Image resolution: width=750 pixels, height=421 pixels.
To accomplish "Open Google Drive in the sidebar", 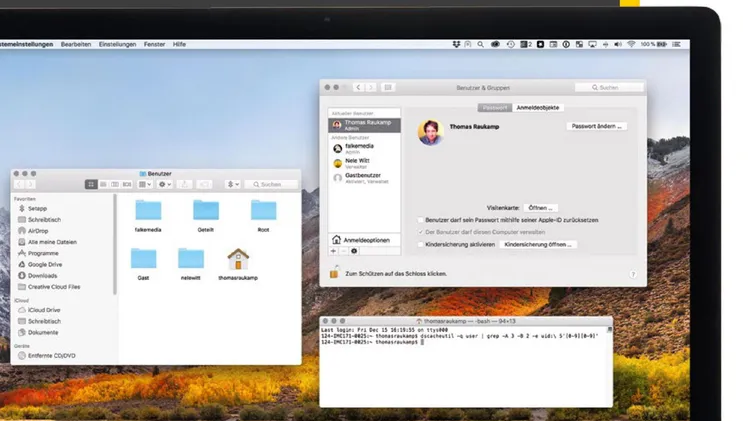I will (45, 264).
